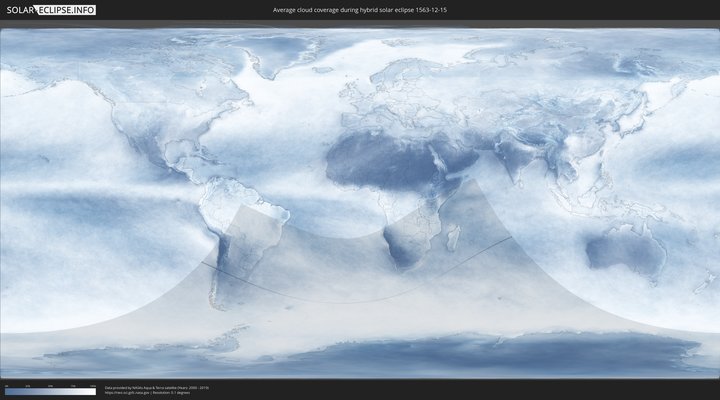Click the average cloud coverage title text
Viewport: 720px width, 400px height.
[359, 10]
